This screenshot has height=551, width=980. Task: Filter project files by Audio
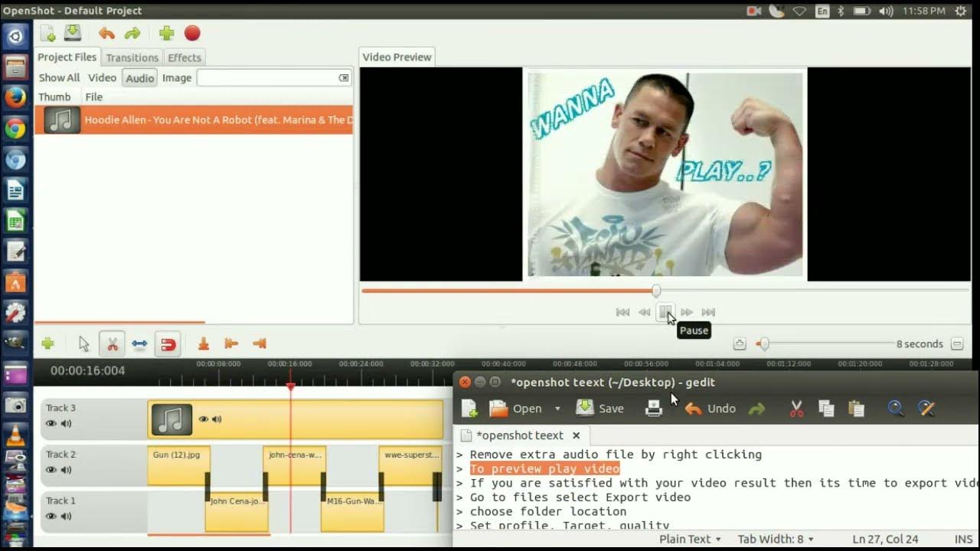pos(139,78)
